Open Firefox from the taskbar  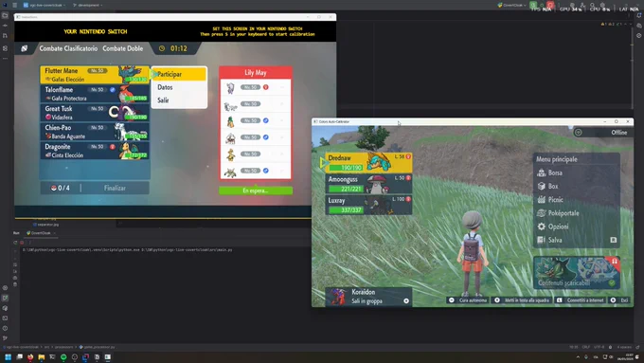click(30, 356)
